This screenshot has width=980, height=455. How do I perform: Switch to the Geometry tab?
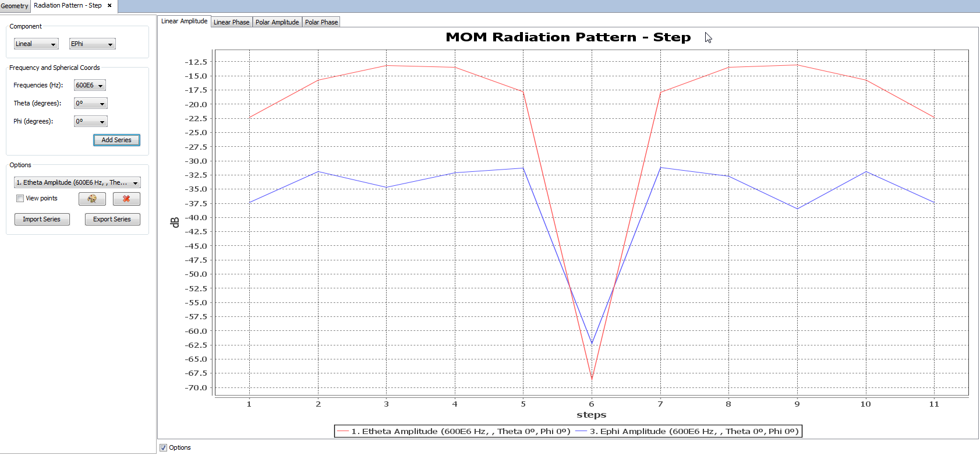coord(15,6)
